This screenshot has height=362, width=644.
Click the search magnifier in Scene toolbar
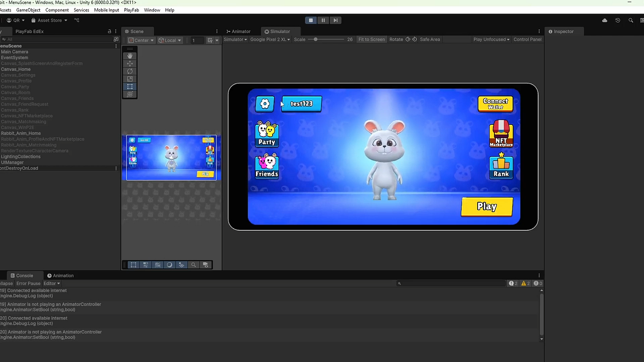193,264
